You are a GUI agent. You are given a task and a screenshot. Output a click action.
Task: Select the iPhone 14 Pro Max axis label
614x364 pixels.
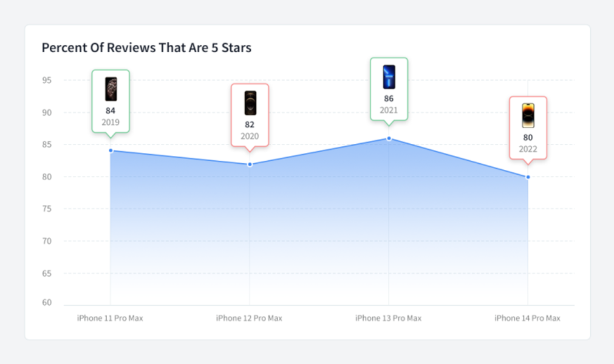[527, 318]
